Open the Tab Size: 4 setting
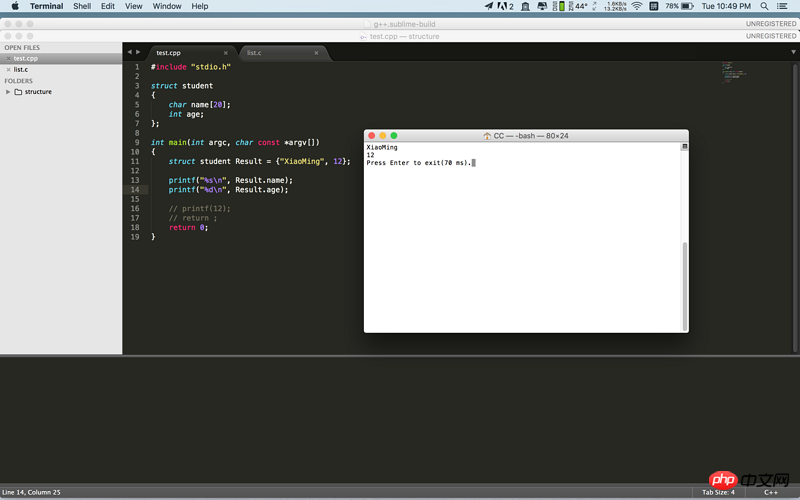 coord(718,492)
